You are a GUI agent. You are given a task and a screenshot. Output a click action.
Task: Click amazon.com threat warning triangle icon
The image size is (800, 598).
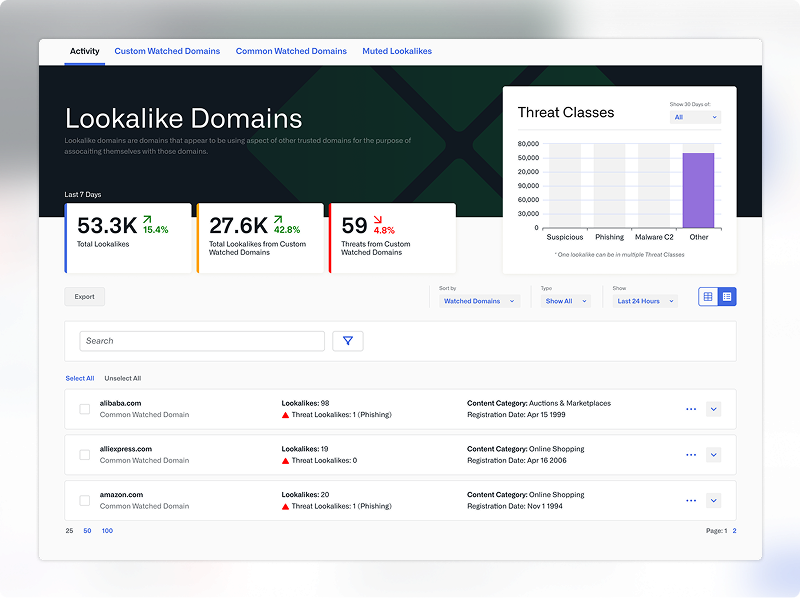pyautogui.click(x=285, y=507)
